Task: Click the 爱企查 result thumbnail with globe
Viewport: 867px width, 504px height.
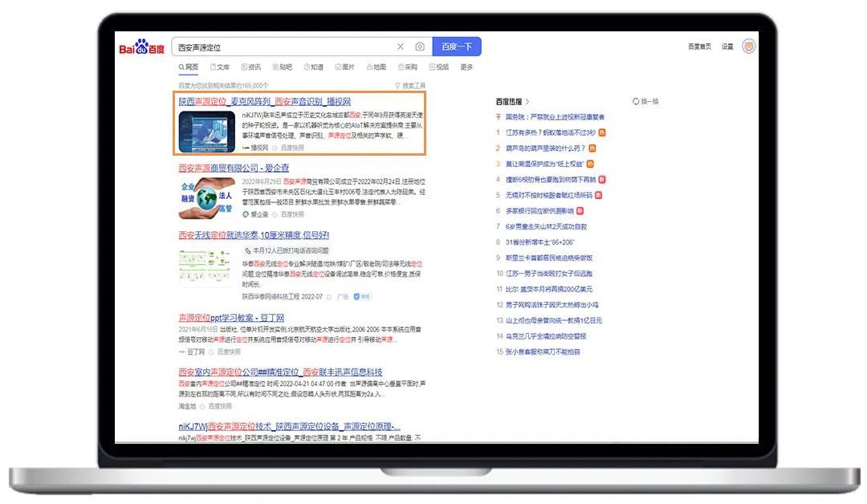Action: tap(207, 197)
